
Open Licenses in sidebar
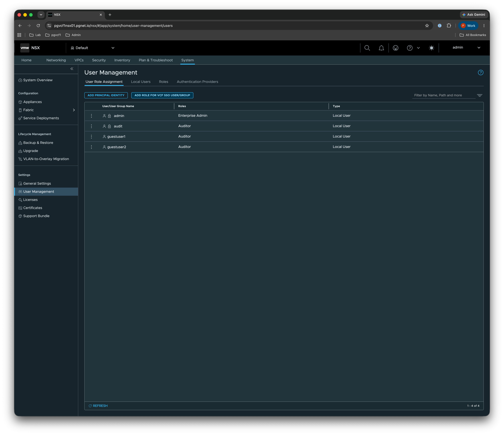[x=28, y=200]
